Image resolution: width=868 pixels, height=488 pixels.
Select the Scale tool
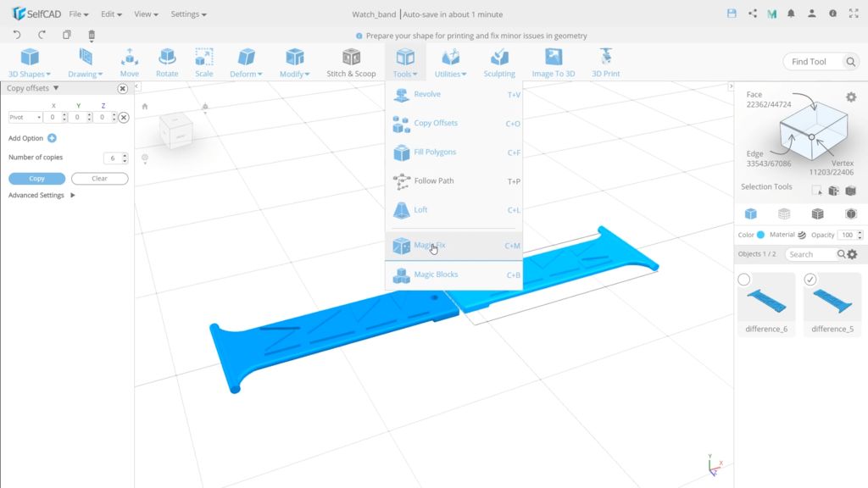(x=203, y=63)
